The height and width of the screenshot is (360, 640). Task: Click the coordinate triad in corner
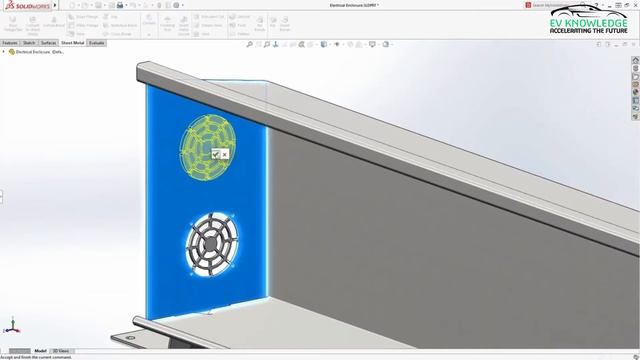point(12,325)
